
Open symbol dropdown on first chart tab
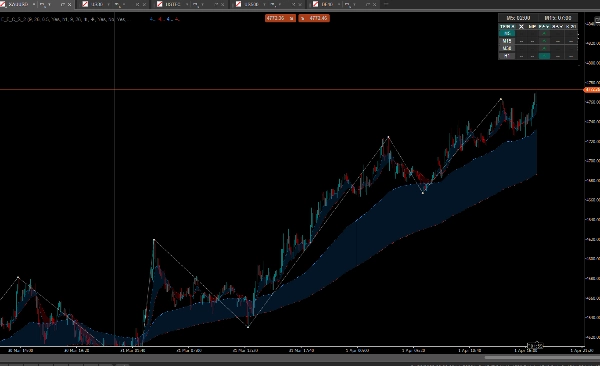point(34,4)
